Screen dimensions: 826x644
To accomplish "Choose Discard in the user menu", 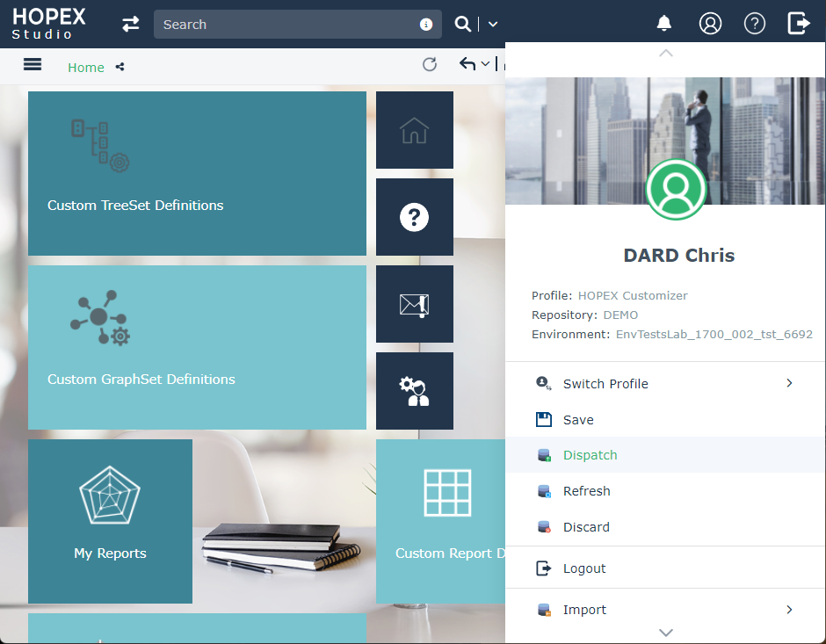I will pyautogui.click(x=585, y=527).
